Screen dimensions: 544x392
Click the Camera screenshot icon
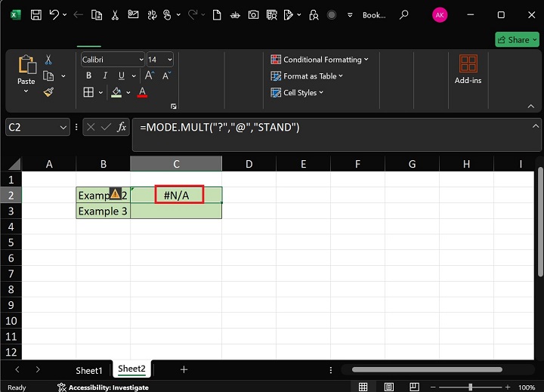pos(253,15)
